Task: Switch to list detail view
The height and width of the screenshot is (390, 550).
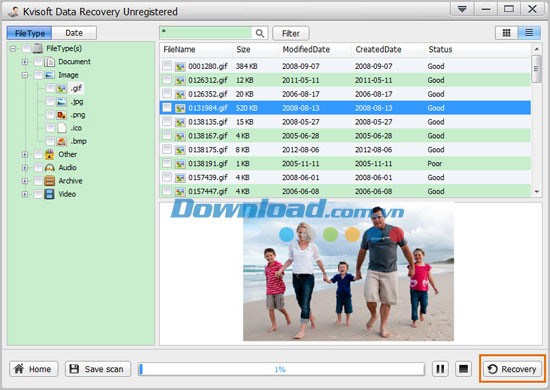Action: point(529,33)
